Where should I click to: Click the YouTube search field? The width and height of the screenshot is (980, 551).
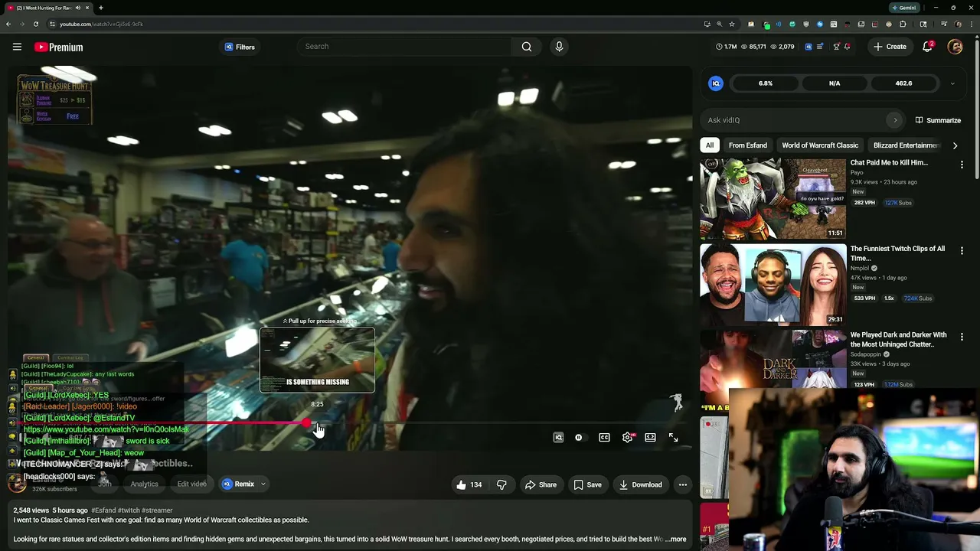[404, 47]
